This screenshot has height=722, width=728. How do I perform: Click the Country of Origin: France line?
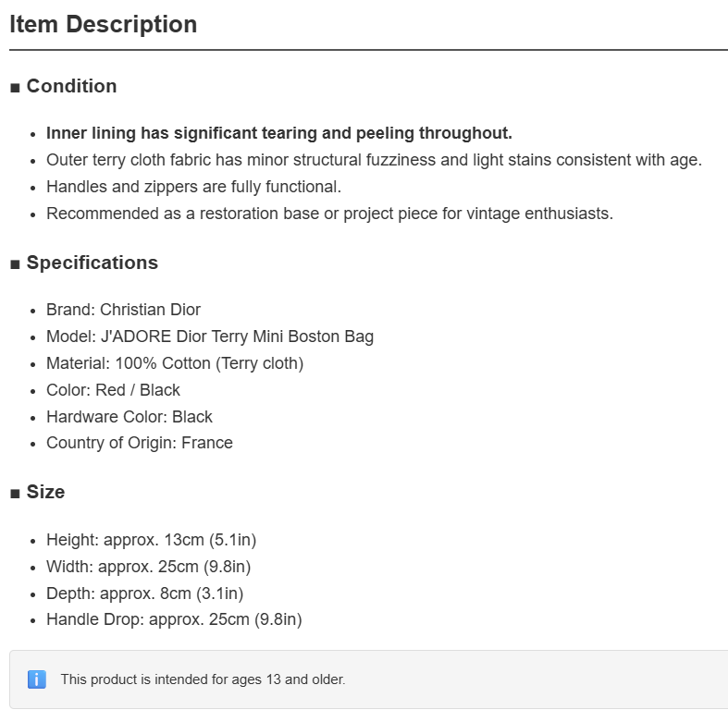coord(140,443)
